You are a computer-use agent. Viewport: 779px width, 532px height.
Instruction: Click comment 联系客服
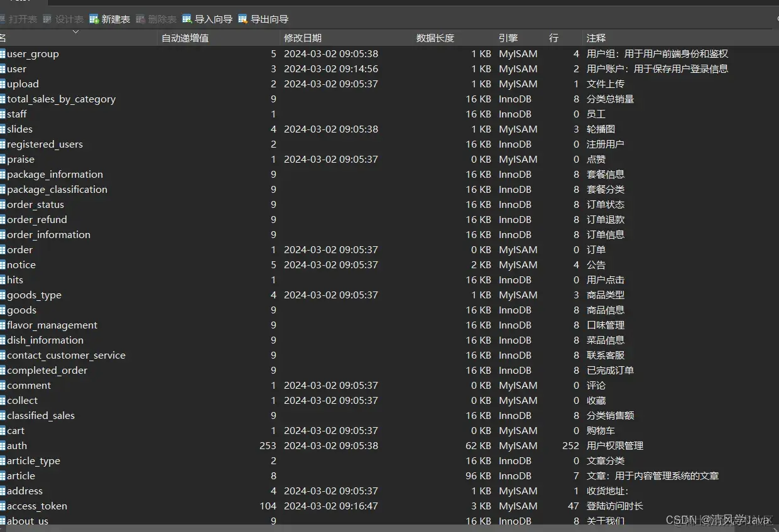(x=606, y=356)
